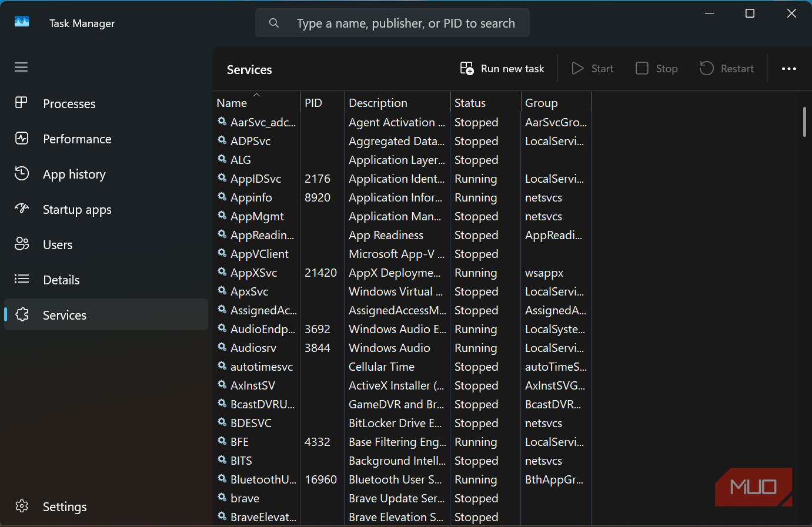Click the Run new task button

(502, 69)
